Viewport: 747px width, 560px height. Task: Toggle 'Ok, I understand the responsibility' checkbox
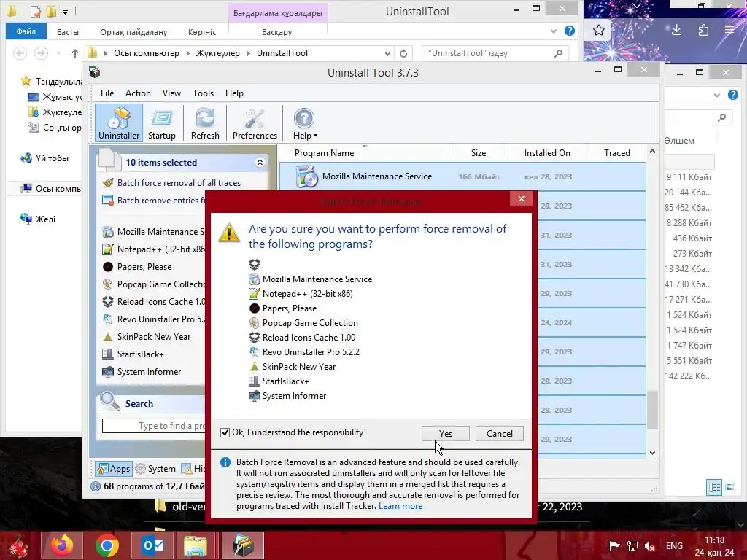pos(225,432)
